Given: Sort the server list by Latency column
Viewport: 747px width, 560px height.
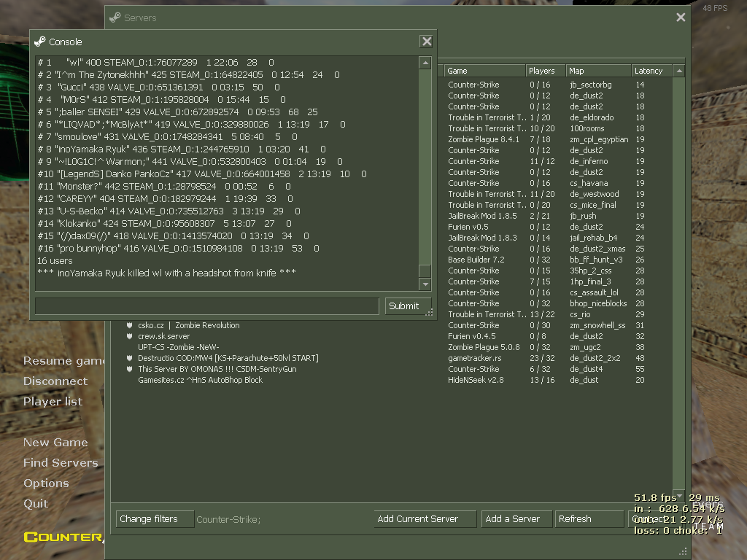Looking at the screenshot, I should (x=651, y=71).
